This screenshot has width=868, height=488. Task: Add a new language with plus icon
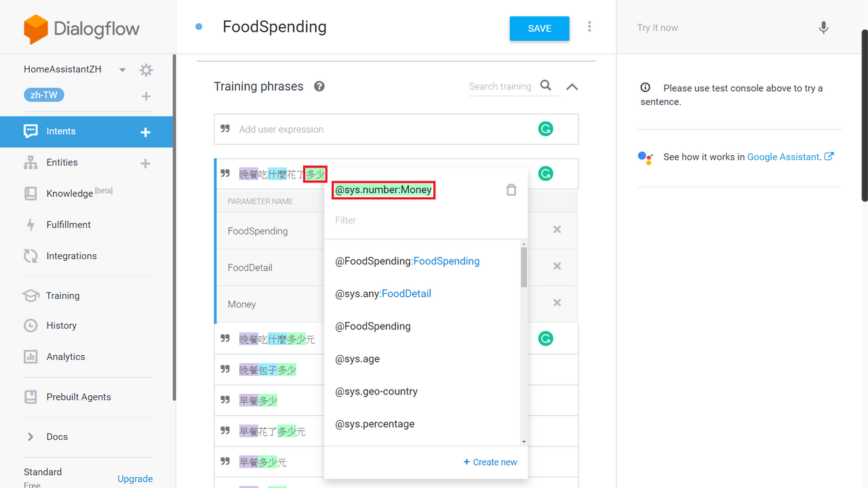[146, 96]
